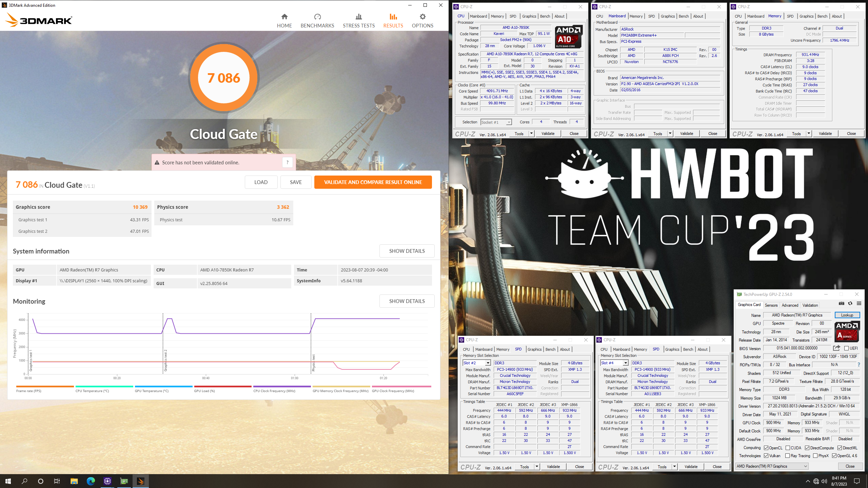868x488 pixels.
Task: Switch to CPU-Z taskbar icon
Action: [107, 481]
